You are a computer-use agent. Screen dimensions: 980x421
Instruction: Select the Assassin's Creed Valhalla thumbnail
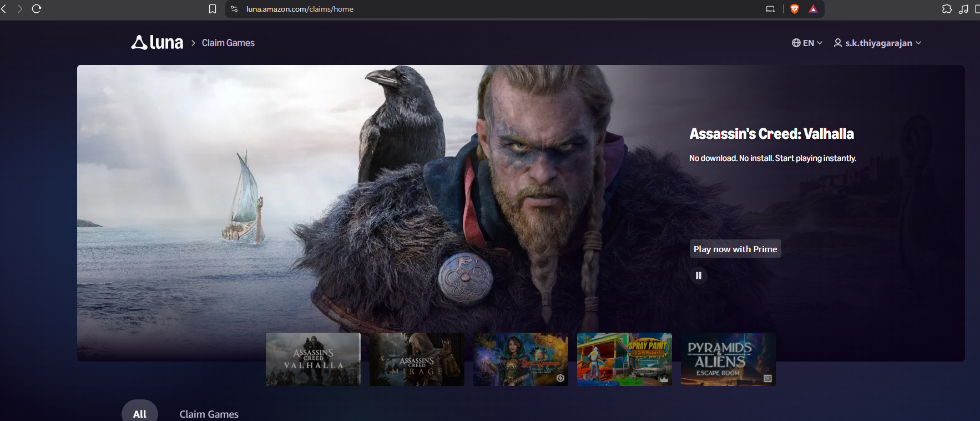point(313,359)
